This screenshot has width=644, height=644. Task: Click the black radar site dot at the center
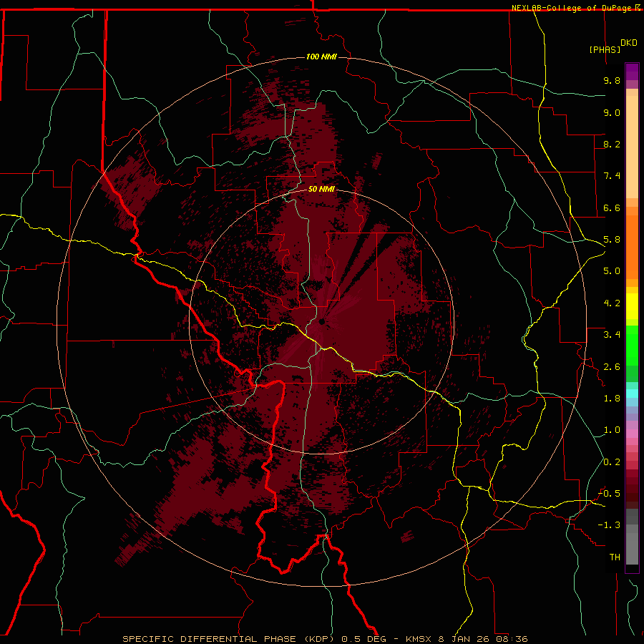coord(322,321)
